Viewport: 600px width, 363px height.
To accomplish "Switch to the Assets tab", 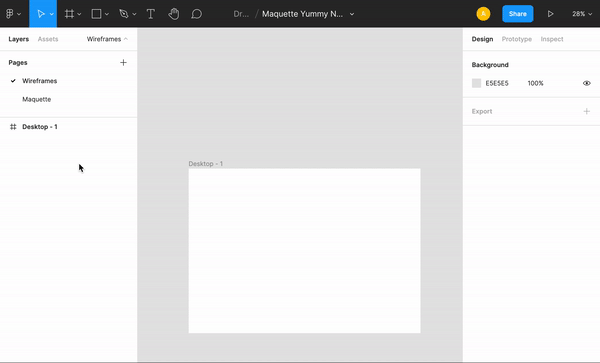I will click(x=48, y=39).
